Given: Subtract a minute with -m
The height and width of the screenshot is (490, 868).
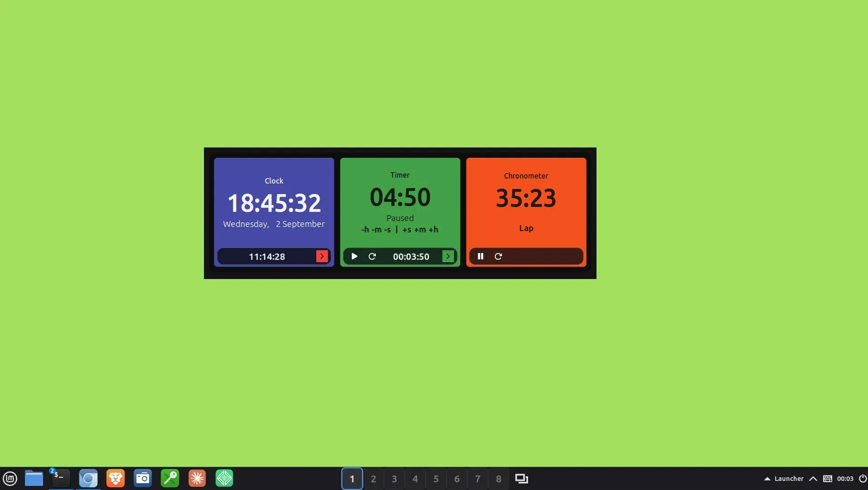Looking at the screenshot, I should click(376, 230).
